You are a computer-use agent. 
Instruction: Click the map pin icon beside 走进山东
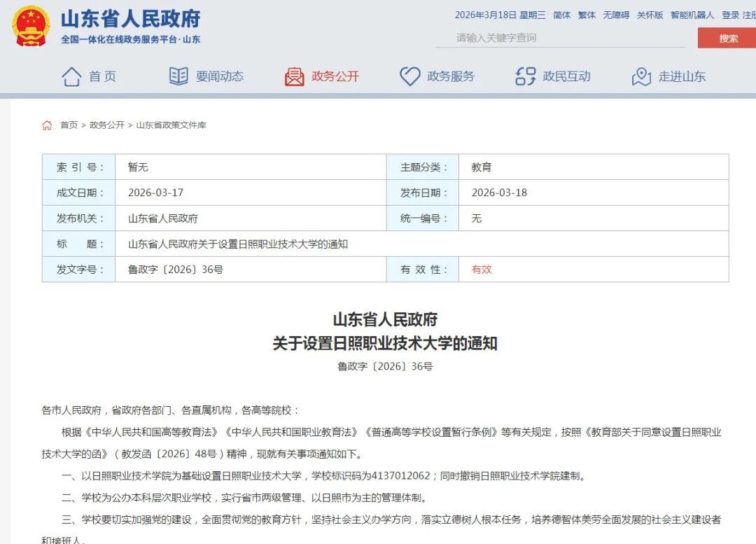pos(641,76)
